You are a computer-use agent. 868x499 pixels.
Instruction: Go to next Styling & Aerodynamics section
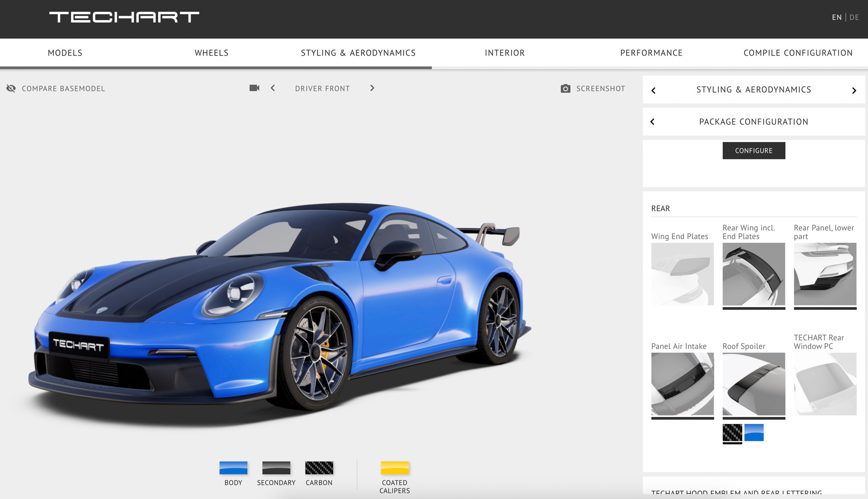tap(854, 90)
